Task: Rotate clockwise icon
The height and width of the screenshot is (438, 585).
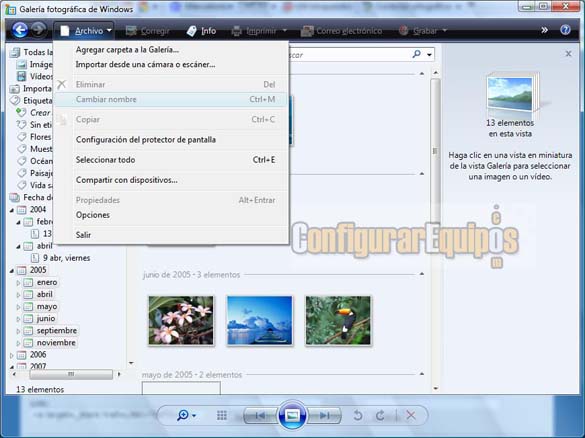Action: 380,415
